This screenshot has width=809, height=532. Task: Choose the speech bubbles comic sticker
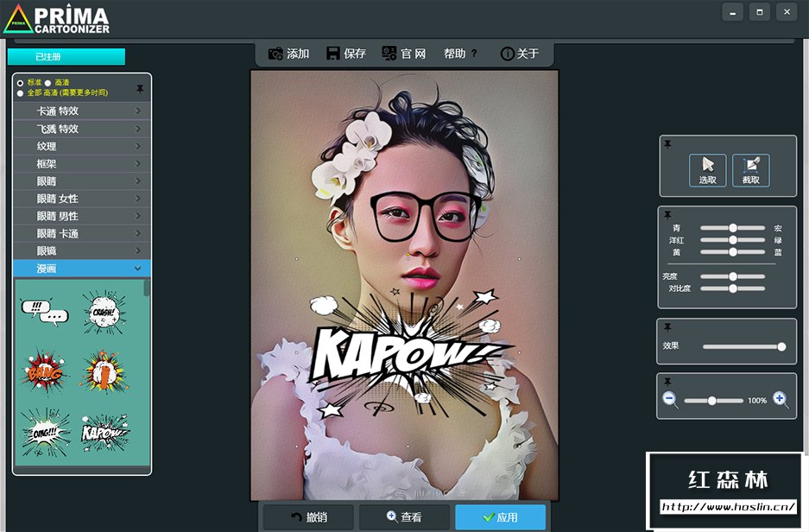pos(44,311)
